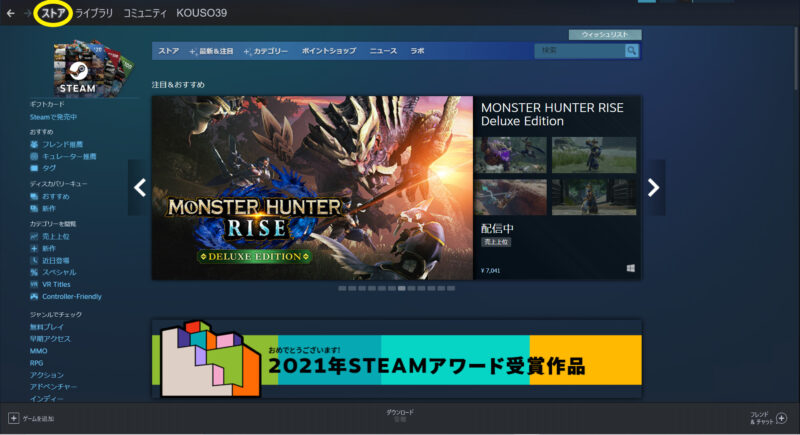Open the 早期アクセス genre link
Screen dimensions: 800x435
[50, 339]
